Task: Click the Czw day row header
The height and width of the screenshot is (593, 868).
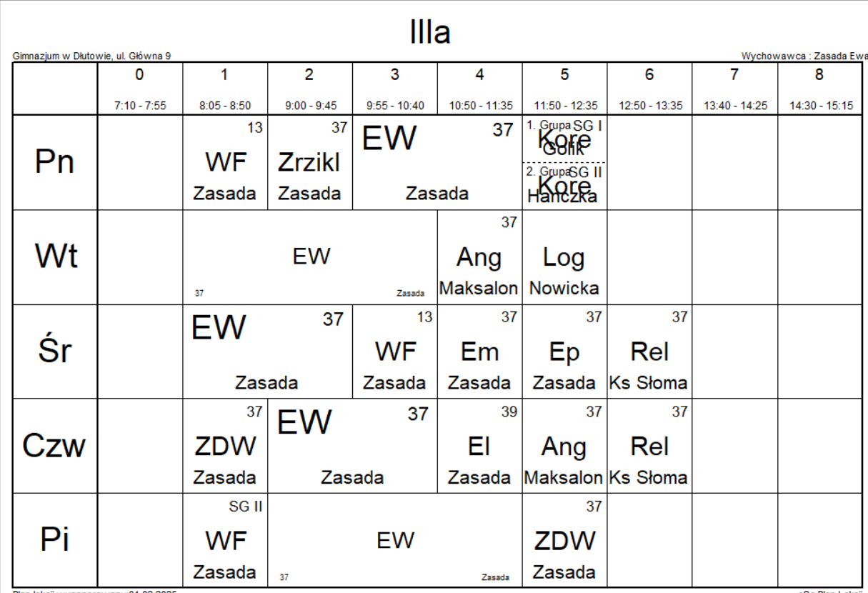Action: 55,446
